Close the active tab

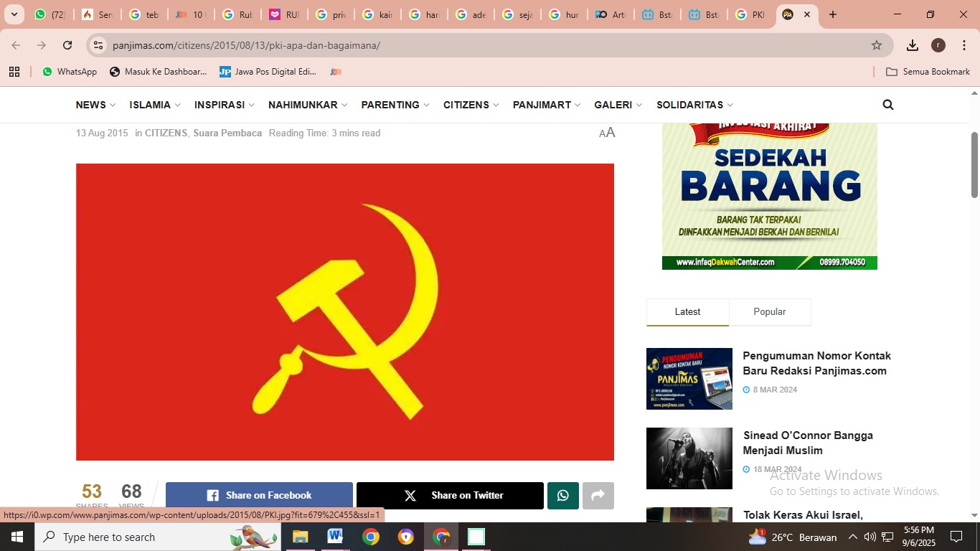coord(807,14)
